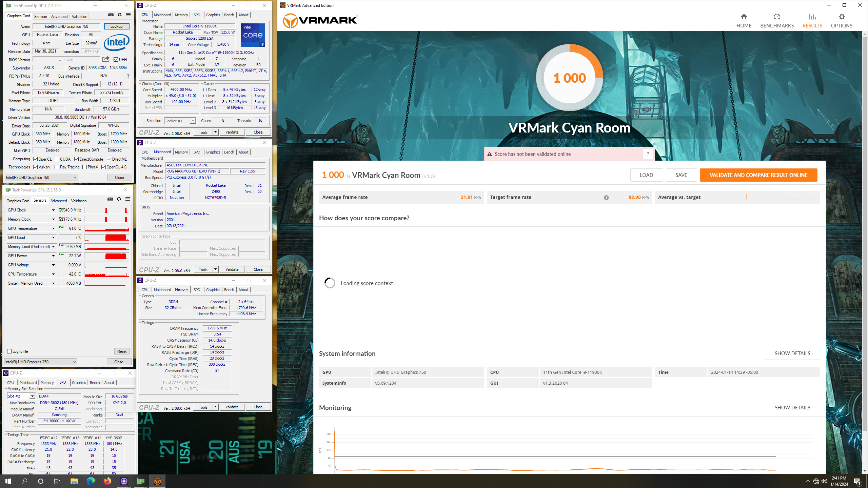The height and width of the screenshot is (488, 868).
Task: Open SPD tab in CPU-Z Mainboard window
Action: pyautogui.click(x=197, y=152)
